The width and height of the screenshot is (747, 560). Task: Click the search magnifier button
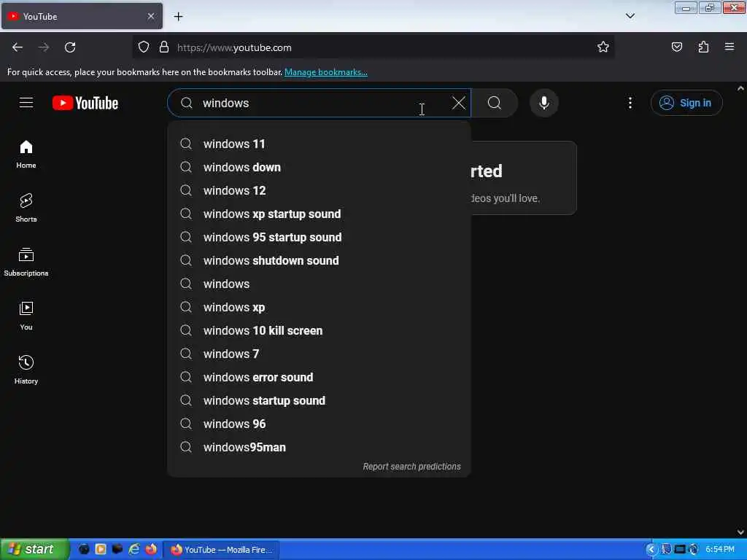coord(495,103)
